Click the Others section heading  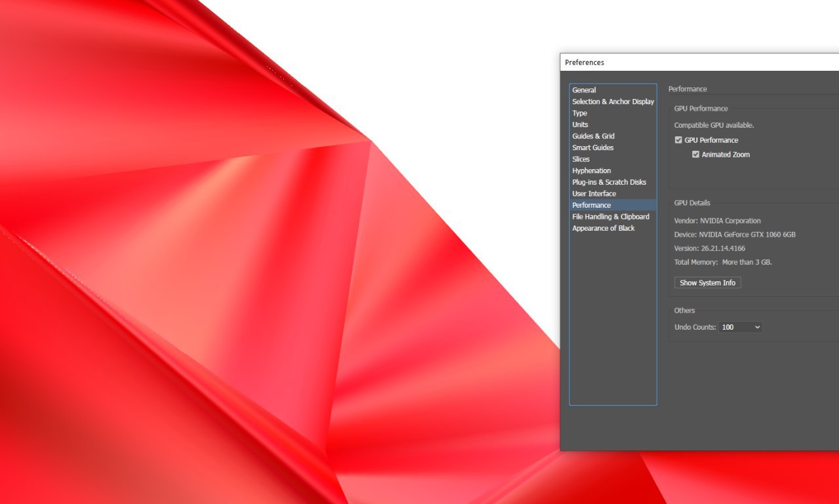click(x=684, y=311)
